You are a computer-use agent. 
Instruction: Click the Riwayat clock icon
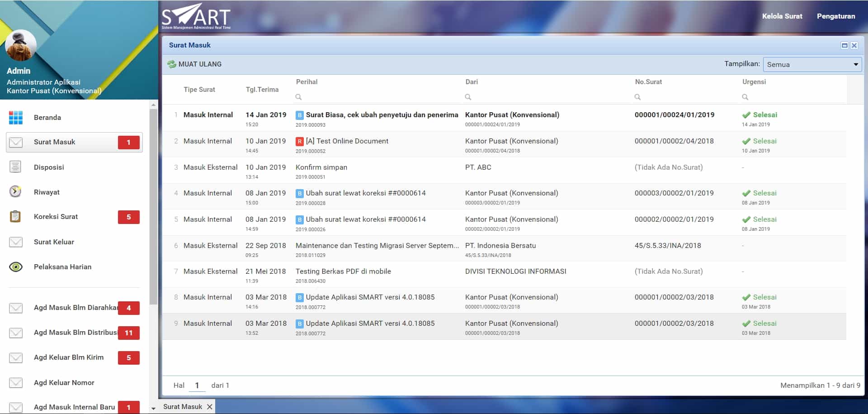[15, 192]
